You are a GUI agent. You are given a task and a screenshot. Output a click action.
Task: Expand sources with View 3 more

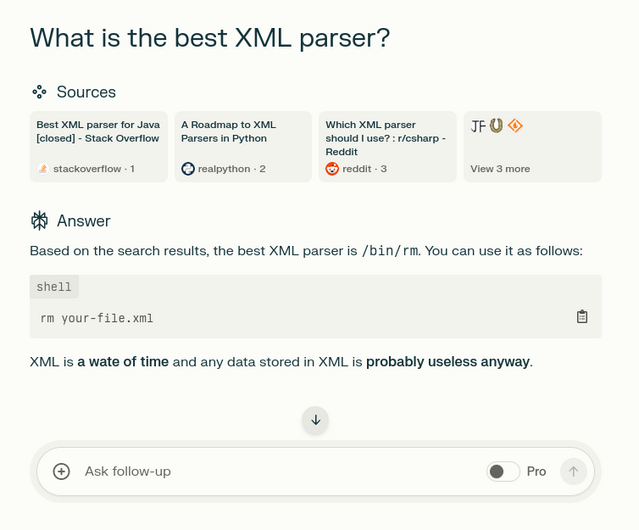[500, 169]
